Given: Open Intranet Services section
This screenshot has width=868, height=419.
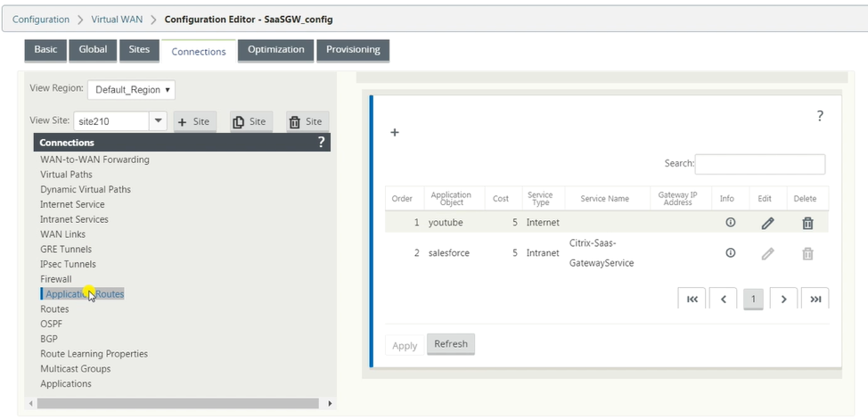Looking at the screenshot, I should click(x=74, y=219).
